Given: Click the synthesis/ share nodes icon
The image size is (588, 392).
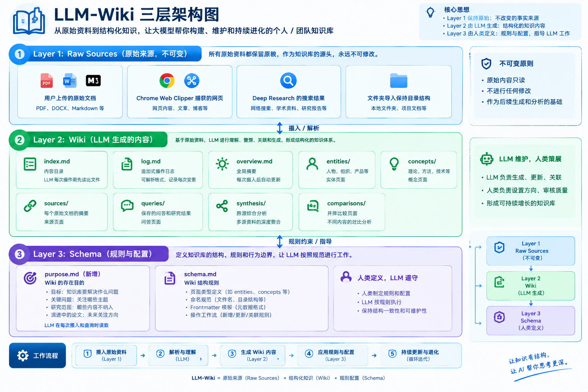Looking at the screenshot, I should (x=222, y=206).
